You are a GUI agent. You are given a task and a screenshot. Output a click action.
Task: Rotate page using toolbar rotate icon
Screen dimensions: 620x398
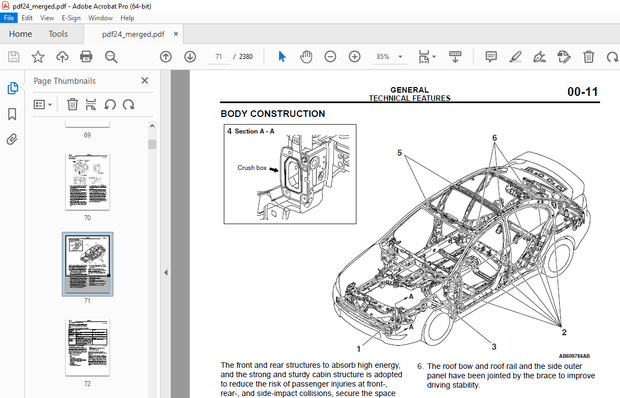click(x=612, y=57)
